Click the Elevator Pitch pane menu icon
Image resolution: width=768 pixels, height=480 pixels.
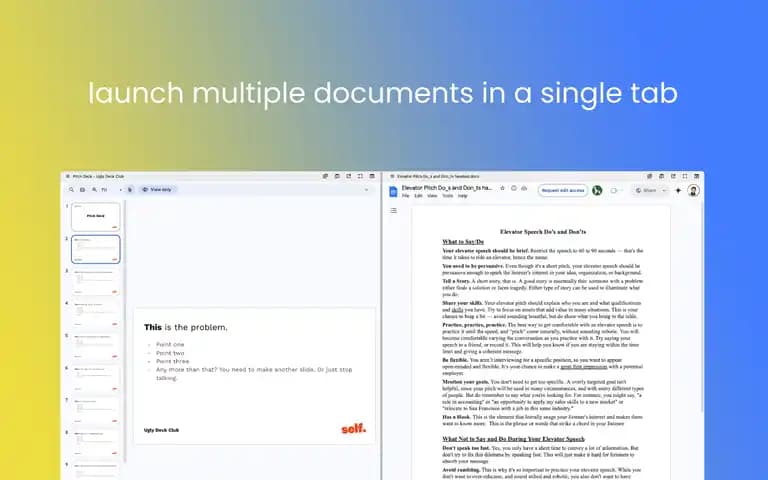pyautogui.click(x=392, y=176)
